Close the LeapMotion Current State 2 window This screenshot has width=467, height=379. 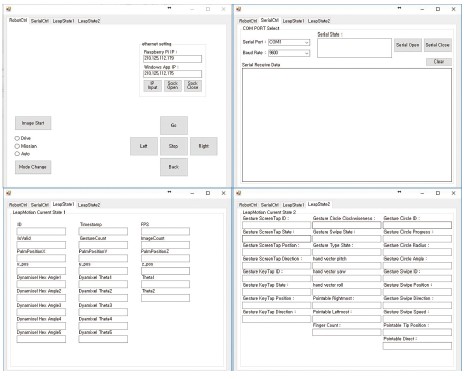(453, 193)
